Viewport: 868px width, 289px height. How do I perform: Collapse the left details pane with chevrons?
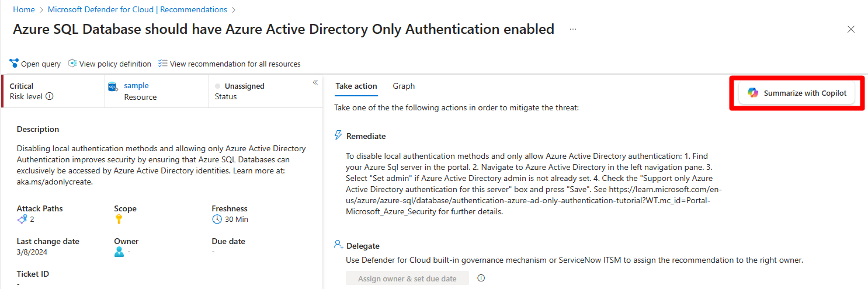click(315, 82)
